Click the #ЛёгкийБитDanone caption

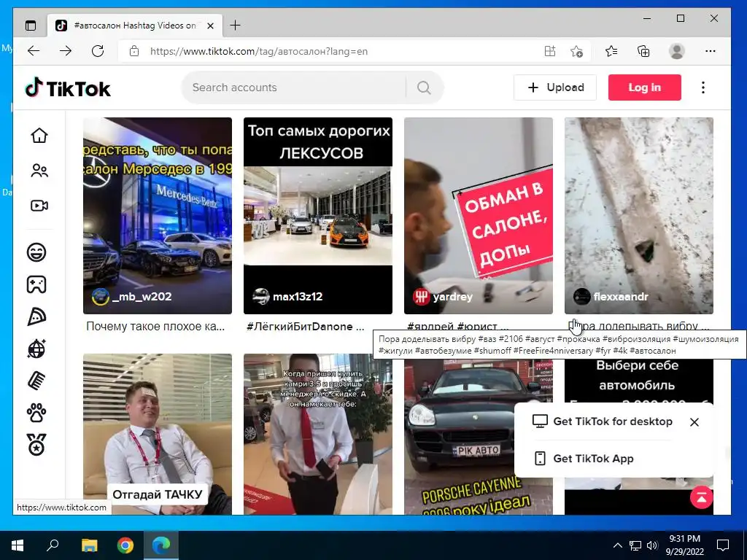pos(306,327)
